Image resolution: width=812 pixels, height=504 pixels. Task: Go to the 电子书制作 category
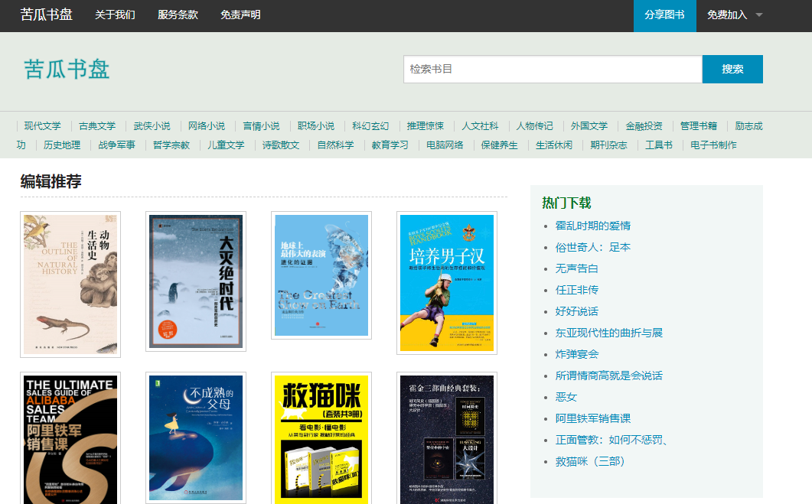tap(713, 145)
